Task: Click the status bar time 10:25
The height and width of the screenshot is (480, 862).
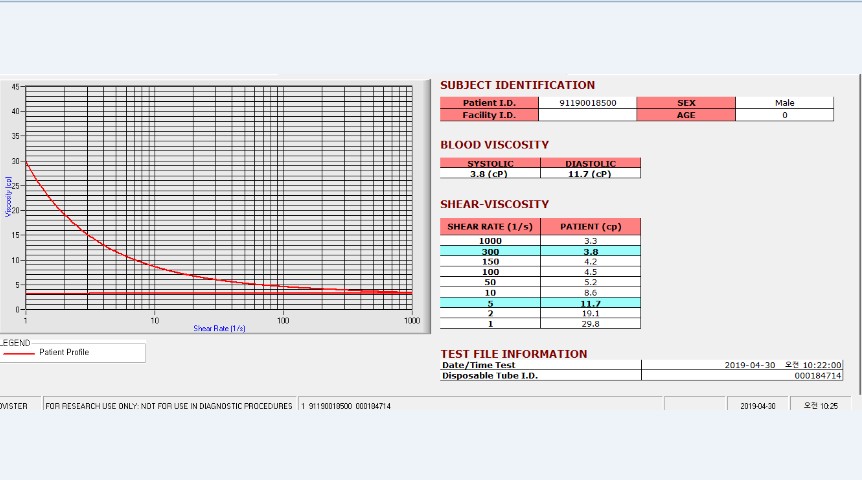Action: coord(820,406)
